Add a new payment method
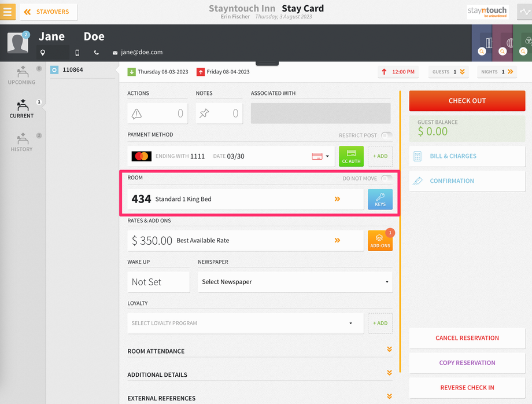Screen dimensions: 532x404 point(380,156)
